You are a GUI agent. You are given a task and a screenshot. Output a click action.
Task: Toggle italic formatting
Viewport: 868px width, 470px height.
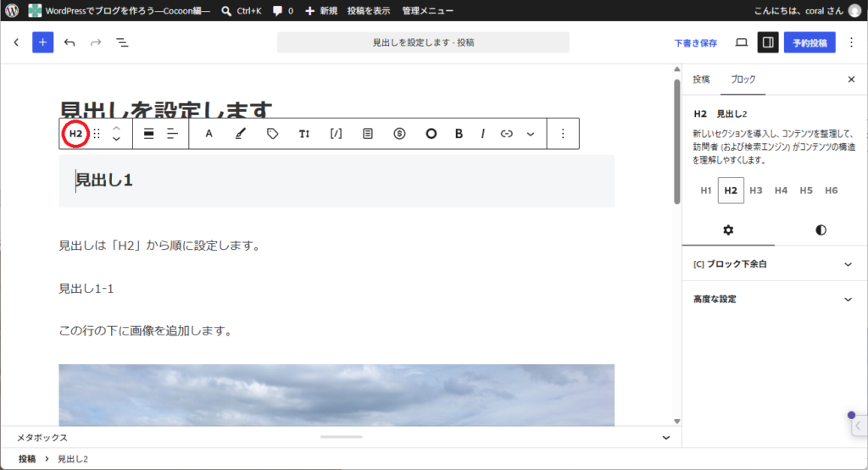click(482, 134)
